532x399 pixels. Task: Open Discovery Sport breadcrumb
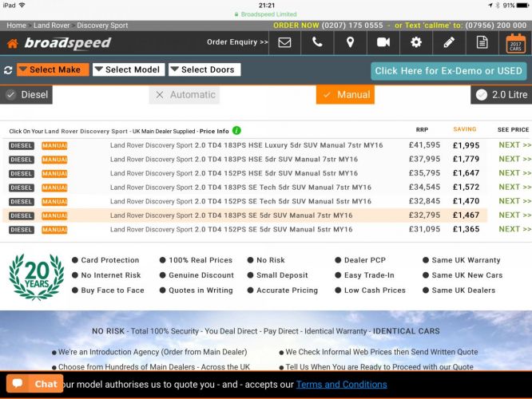click(102, 26)
